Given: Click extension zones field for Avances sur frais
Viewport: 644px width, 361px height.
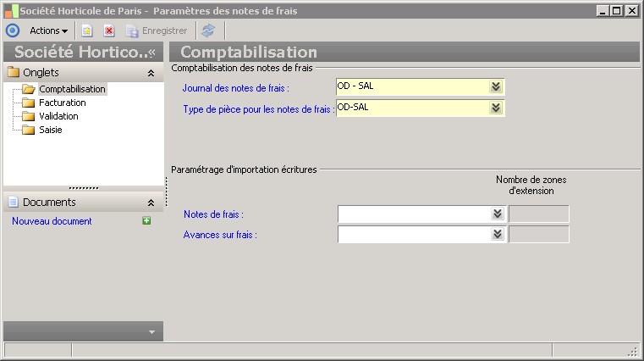Looking at the screenshot, I should click(x=539, y=235).
